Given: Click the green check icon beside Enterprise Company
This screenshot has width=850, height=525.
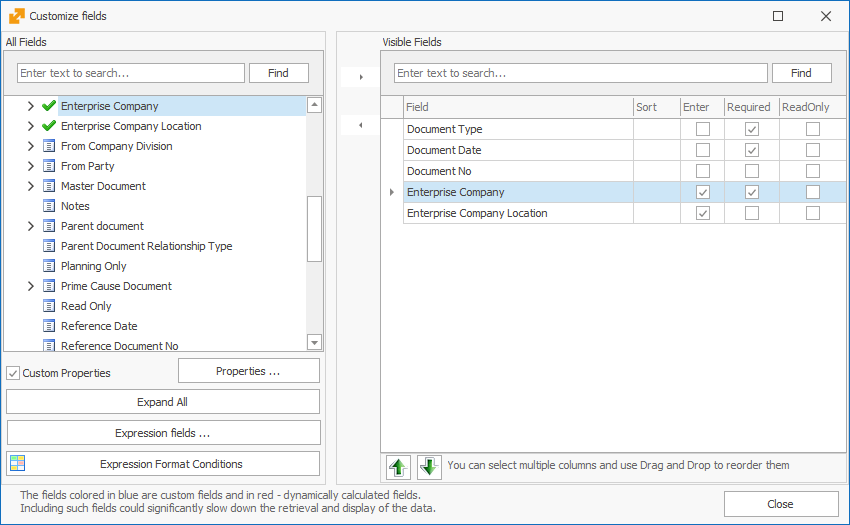Looking at the screenshot, I should click(49, 106).
